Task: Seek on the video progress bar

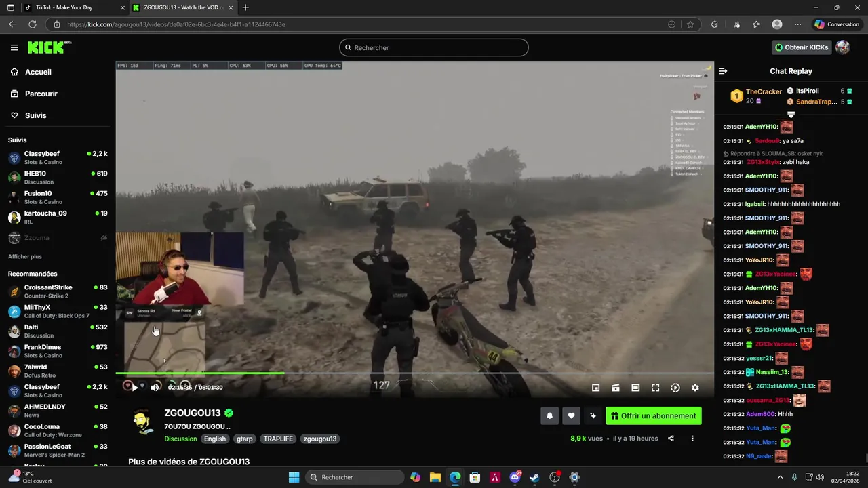Action: (x=414, y=373)
